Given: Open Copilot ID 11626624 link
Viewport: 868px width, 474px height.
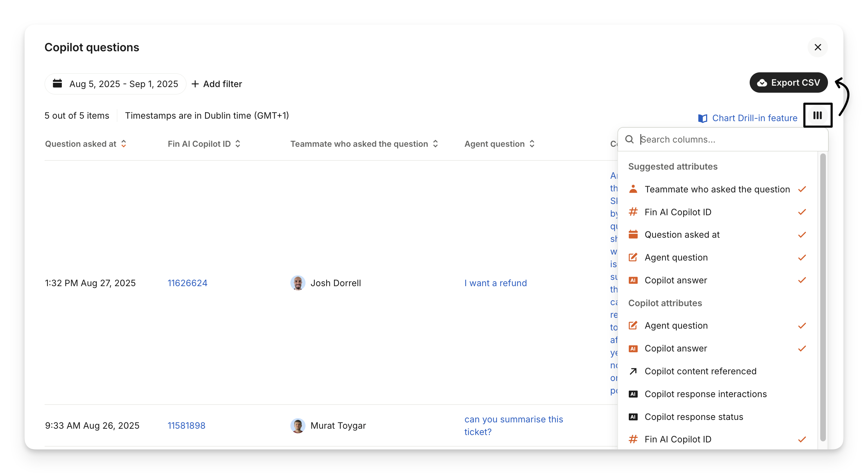Looking at the screenshot, I should tap(188, 283).
